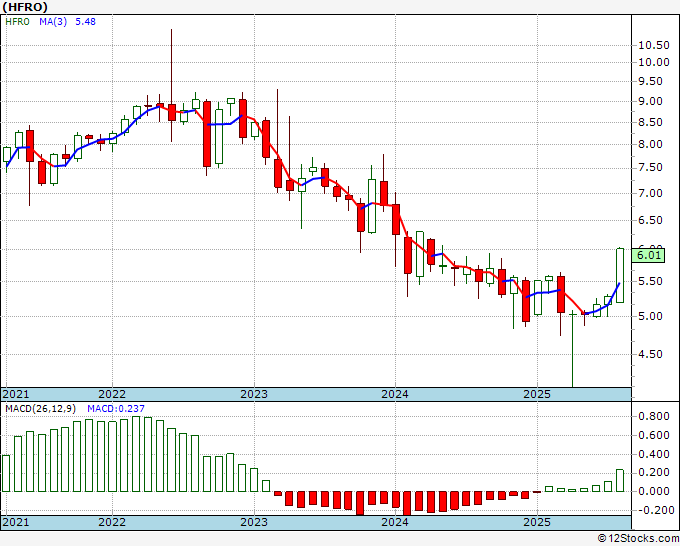Image resolution: width=680 pixels, height=546 pixels.
Task: Click 2021 on the price chart time axis
Action: tap(16, 394)
